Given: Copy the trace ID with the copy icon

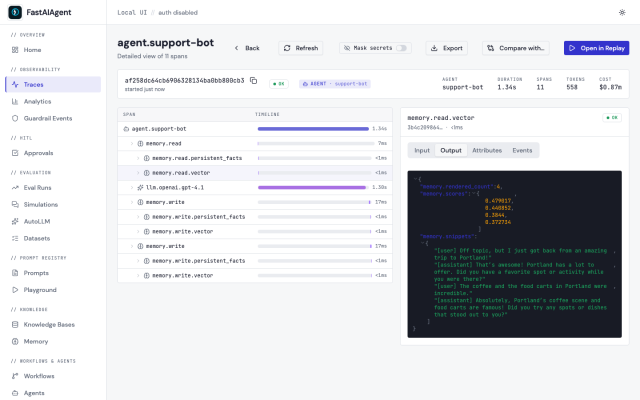Looking at the screenshot, I should point(253,80).
